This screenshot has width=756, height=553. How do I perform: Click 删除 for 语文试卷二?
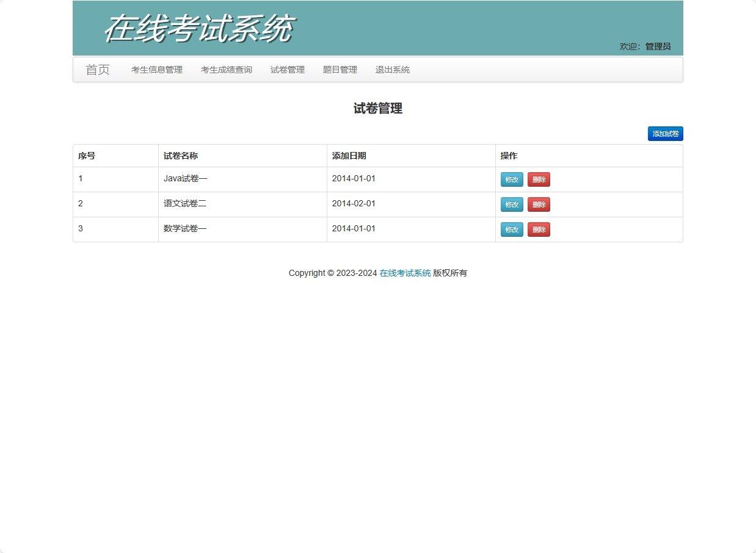[539, 204]
